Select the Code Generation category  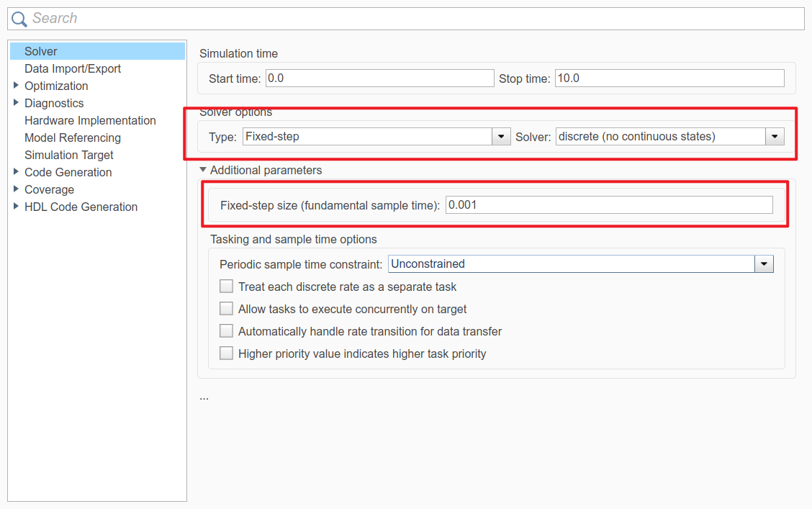68,173
